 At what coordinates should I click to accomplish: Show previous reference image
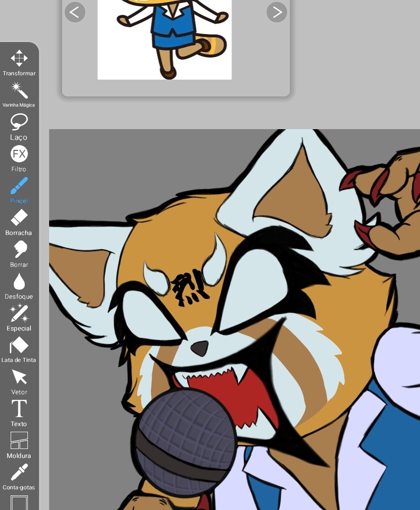[x=75, y=12]
